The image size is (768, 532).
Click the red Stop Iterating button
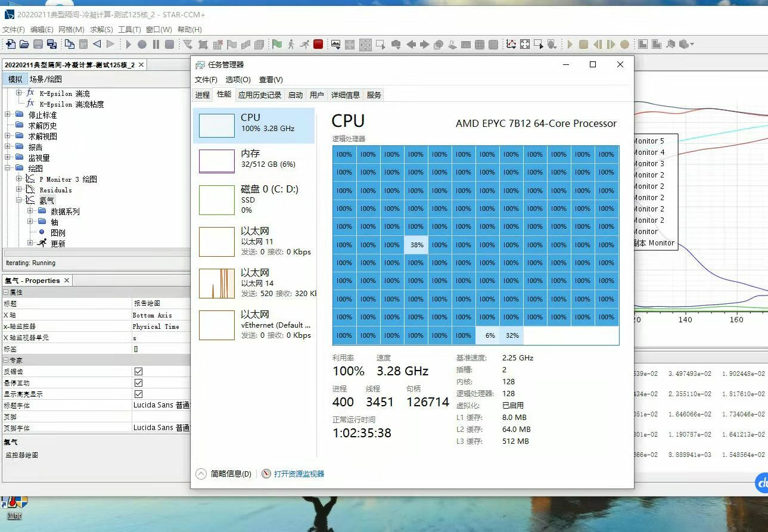click(x=318, y=44)
